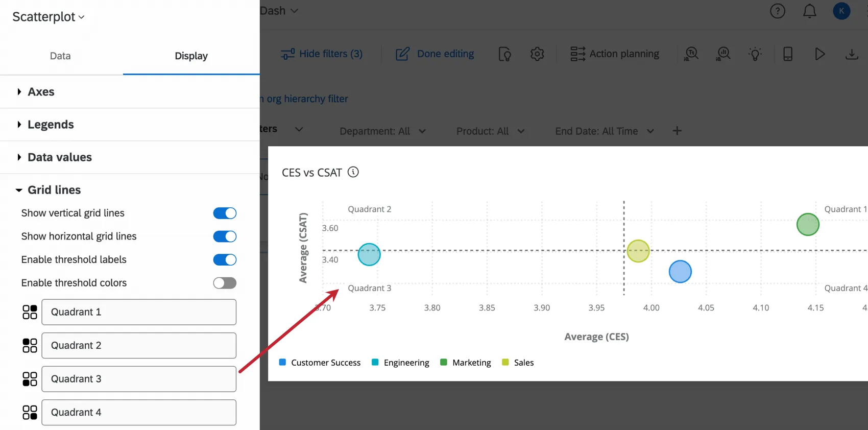Enable threshold colors switch
868x430 pixels.
click(x=225, y=283)
